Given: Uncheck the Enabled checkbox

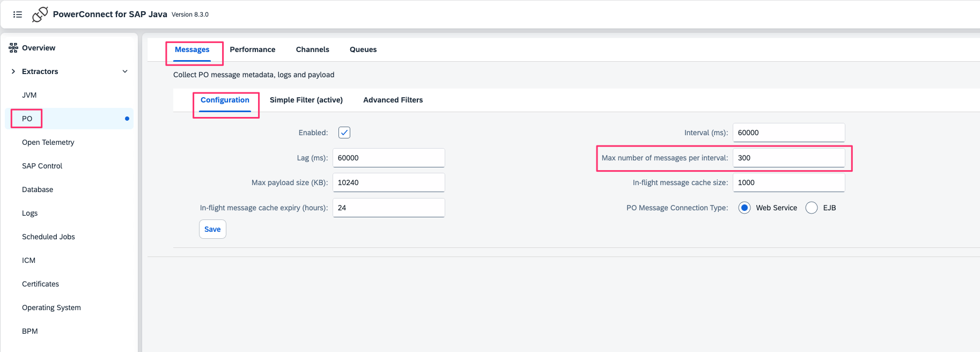Looking at the screenshot, I should coord(344,133).
